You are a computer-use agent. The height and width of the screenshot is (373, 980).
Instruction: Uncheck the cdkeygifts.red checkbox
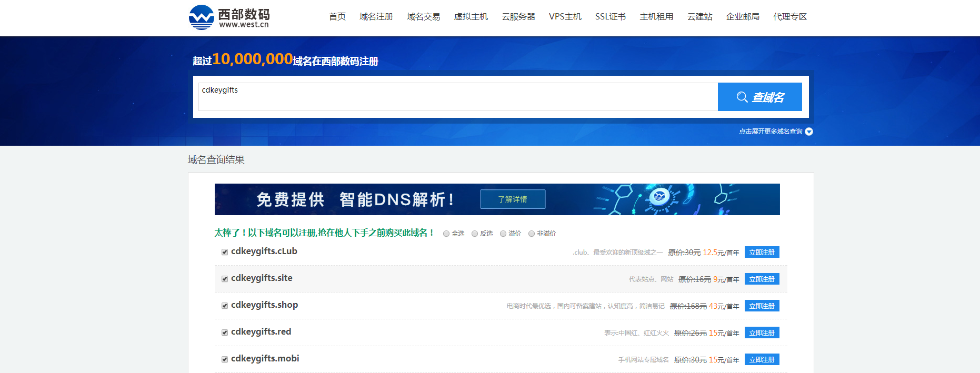pyautogui.click(x=225, y=332)
